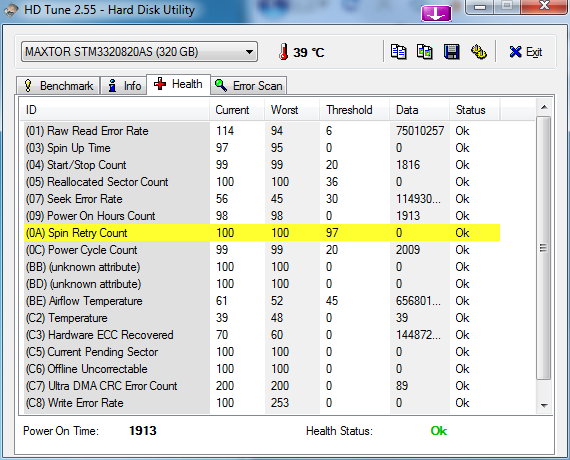
Task: Select (C6) Offline Uncorrectable row
Action: click(262, 369)
